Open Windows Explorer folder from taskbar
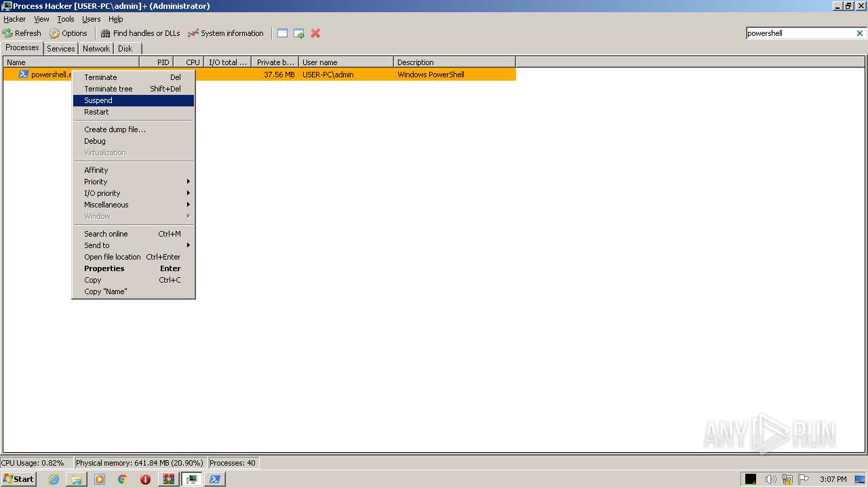Viewport: 868px width, 488px height. tap(77, 479)
